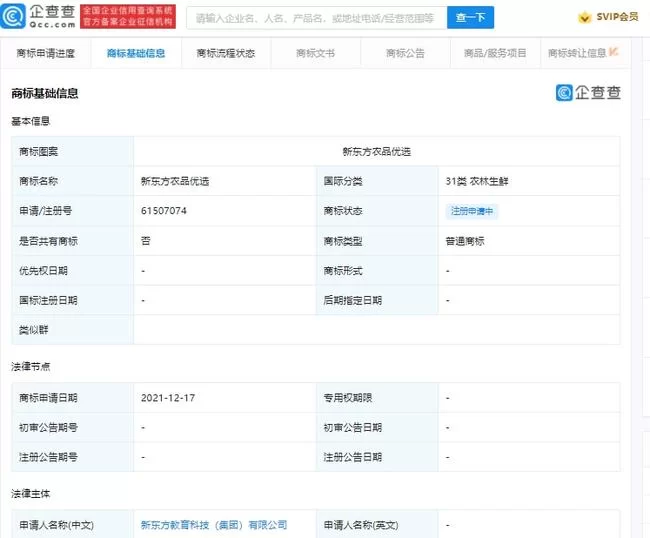Click the red 全国企业信用查询系统 badge
Screen dimensions: 650x538
point(127,17)
